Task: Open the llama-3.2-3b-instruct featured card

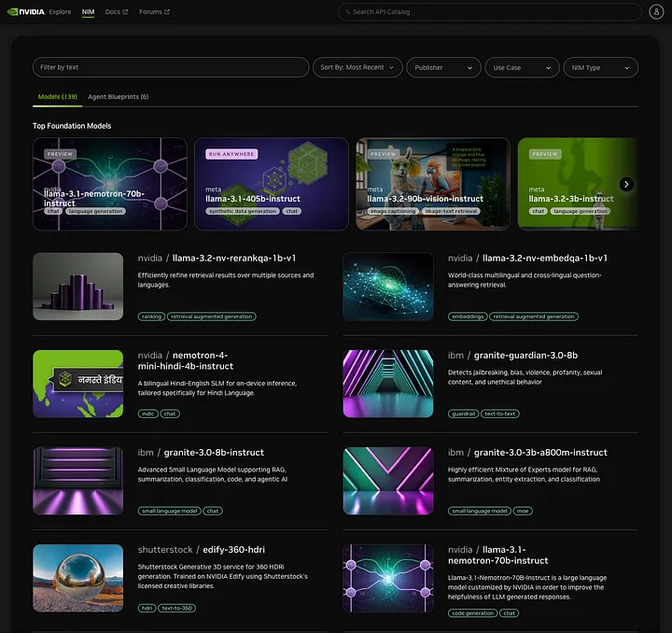Action: (x=578, y=184)
